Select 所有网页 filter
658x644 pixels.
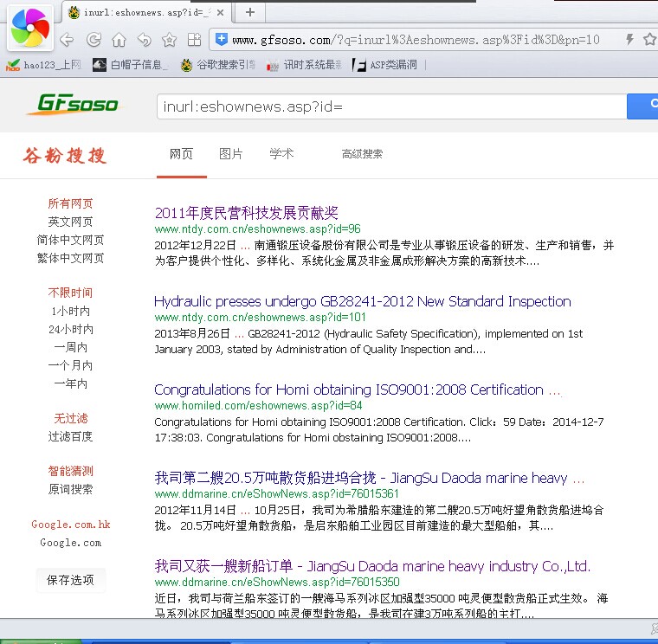pyautogui.click(x=70, y=203)
